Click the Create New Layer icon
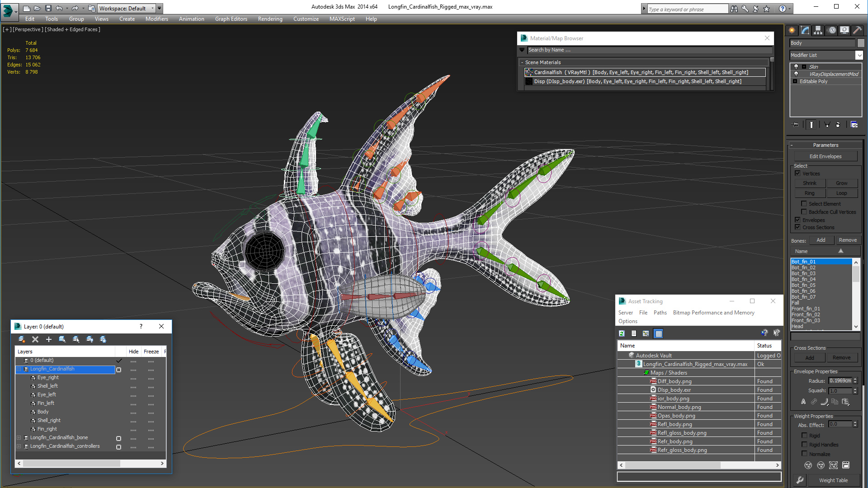The image size is (868, 488). (x=21, y=339)
